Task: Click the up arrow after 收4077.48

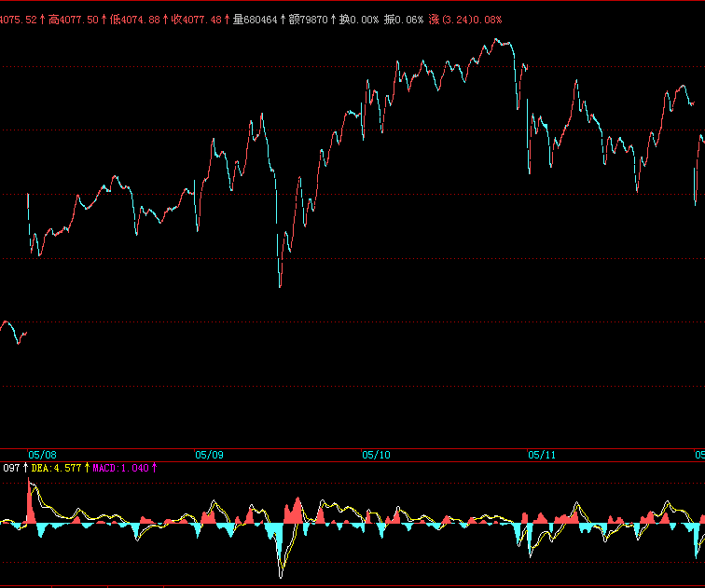Action: click(227, 19)
